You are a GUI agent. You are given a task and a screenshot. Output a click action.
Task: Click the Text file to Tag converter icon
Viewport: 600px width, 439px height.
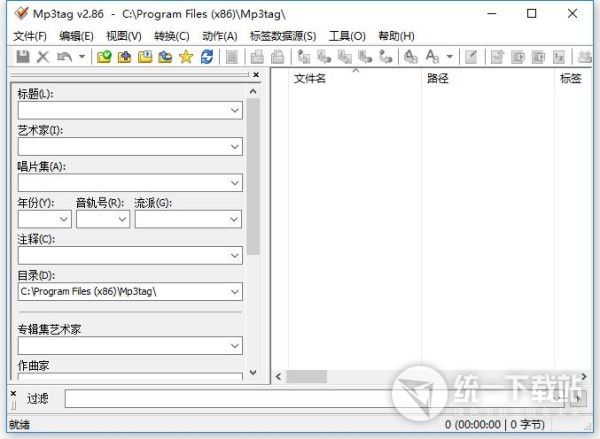[365, 57]
